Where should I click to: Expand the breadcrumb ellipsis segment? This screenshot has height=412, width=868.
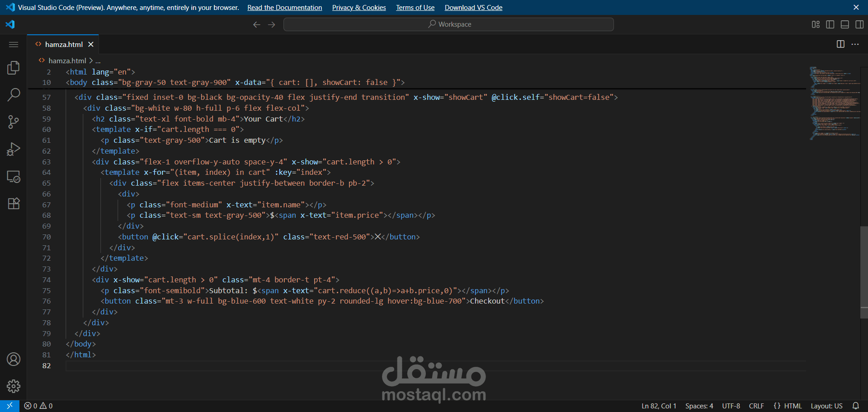pos(98,61)
